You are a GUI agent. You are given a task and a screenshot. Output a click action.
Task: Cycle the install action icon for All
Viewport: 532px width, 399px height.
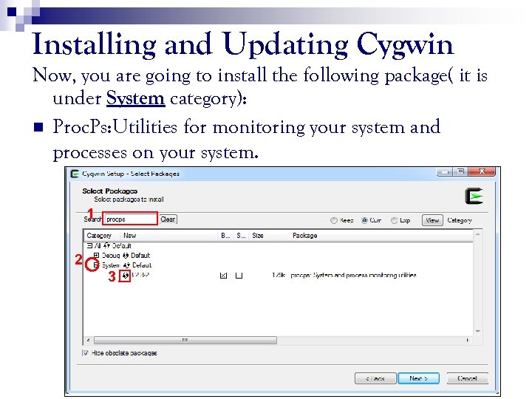point(107,245)
